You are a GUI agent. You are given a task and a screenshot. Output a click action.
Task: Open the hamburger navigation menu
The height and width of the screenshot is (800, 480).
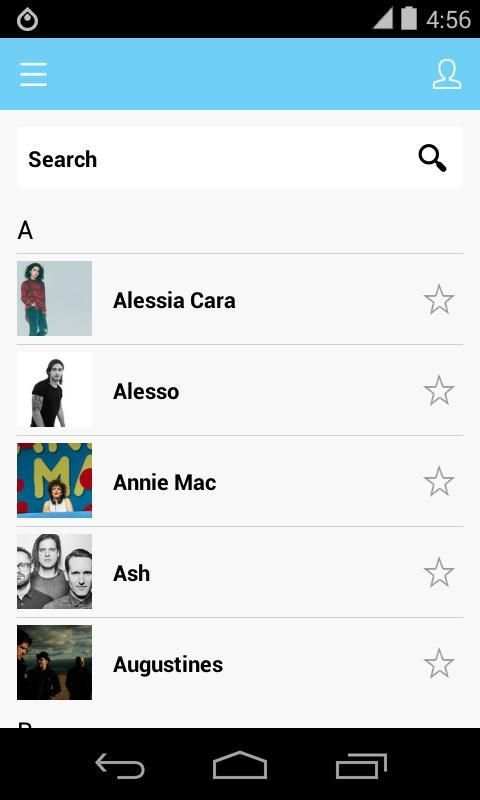pyautogui.click(x=34, y=74)
